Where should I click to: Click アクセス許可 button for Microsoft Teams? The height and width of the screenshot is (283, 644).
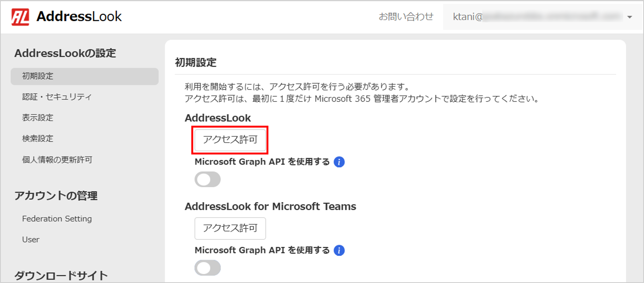tap(230, 228)
